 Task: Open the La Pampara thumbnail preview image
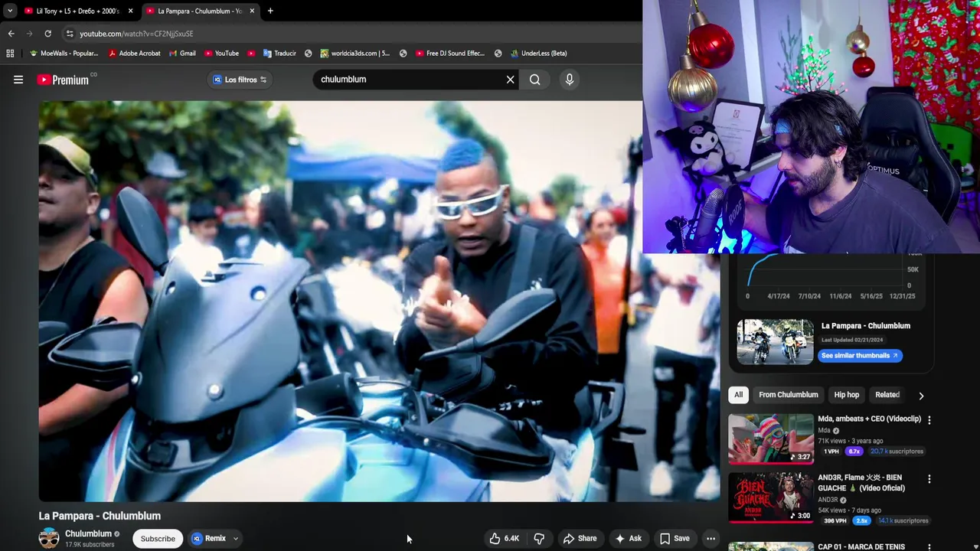pos(775,341)
